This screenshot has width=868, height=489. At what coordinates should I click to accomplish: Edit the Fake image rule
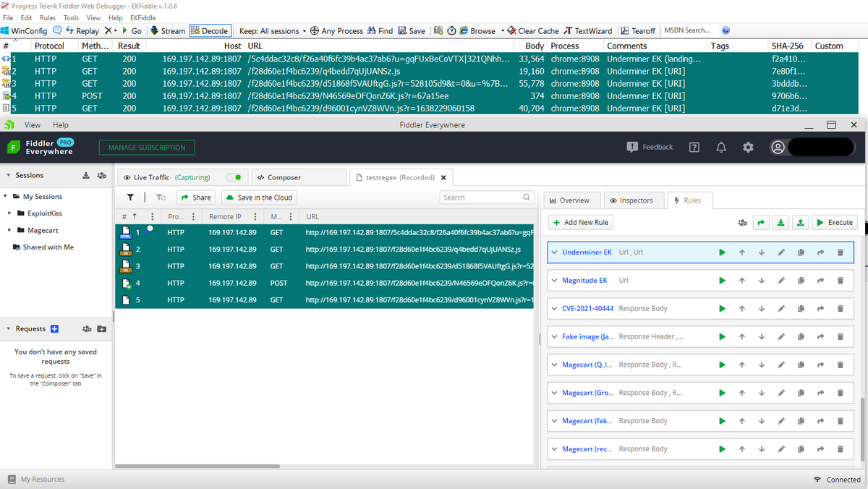tap(781, 337)
